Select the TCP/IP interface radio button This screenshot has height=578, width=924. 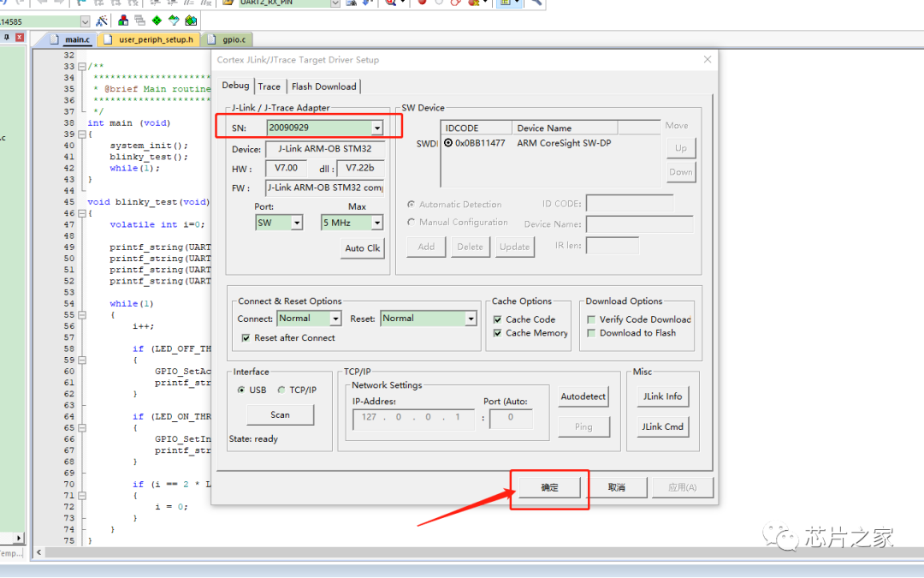coord(281,390)
